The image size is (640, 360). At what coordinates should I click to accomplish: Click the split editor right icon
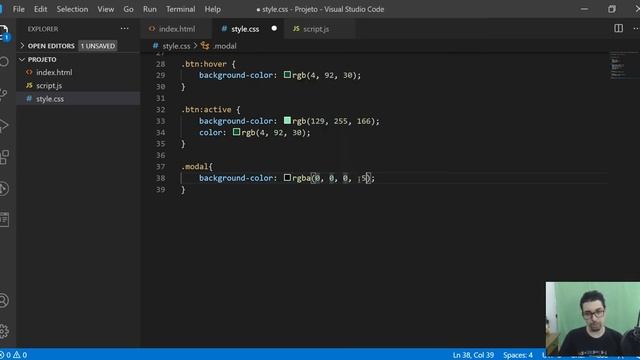[x=618, y=28]
